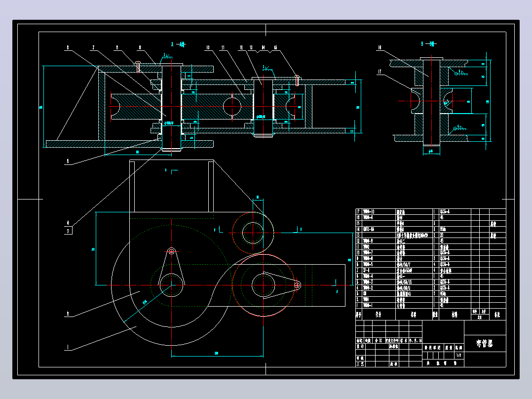Click balloon number 15 leader label
This screenshot has height=399, width=532.
275,48
